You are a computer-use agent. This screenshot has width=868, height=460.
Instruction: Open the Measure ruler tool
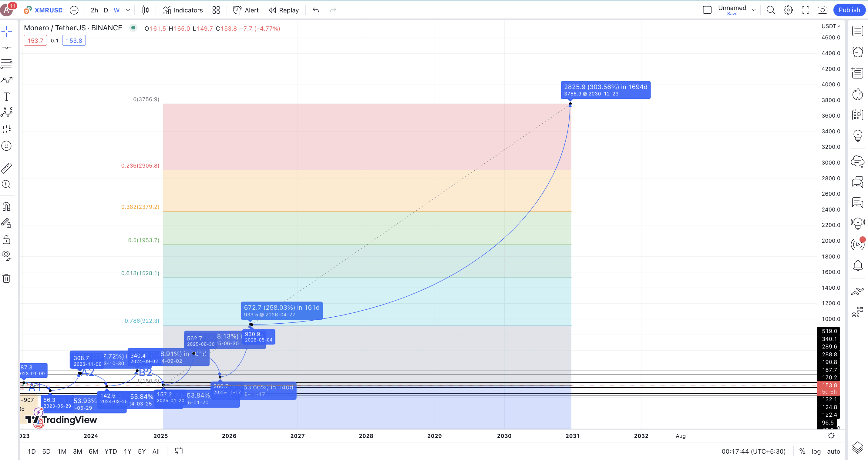[x=6, y=168]
